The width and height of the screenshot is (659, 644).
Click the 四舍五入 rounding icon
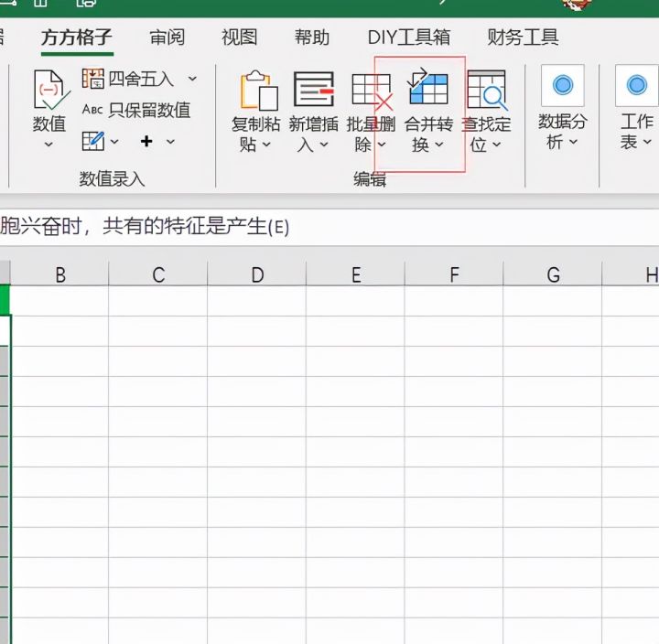[x=92, y=79]
